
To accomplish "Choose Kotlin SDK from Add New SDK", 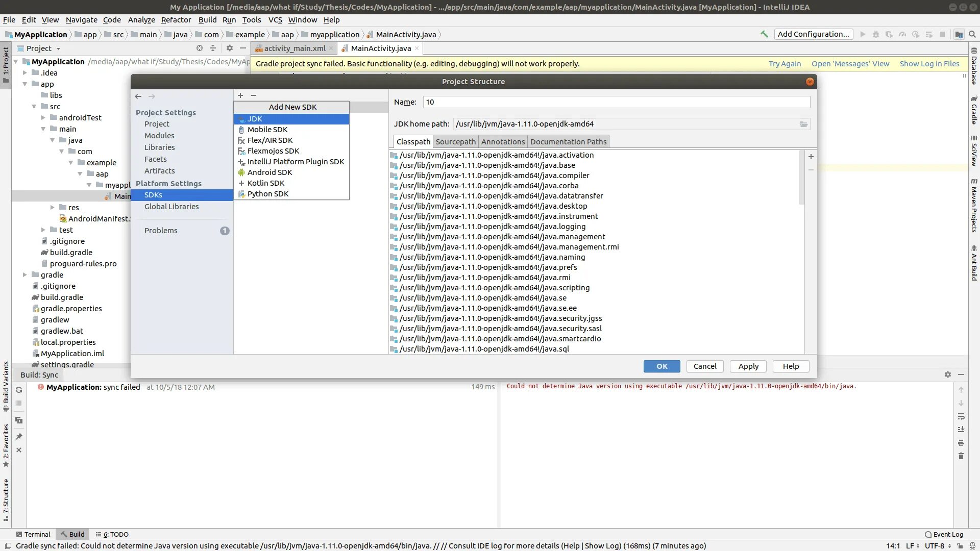I will tap(291, 183).
